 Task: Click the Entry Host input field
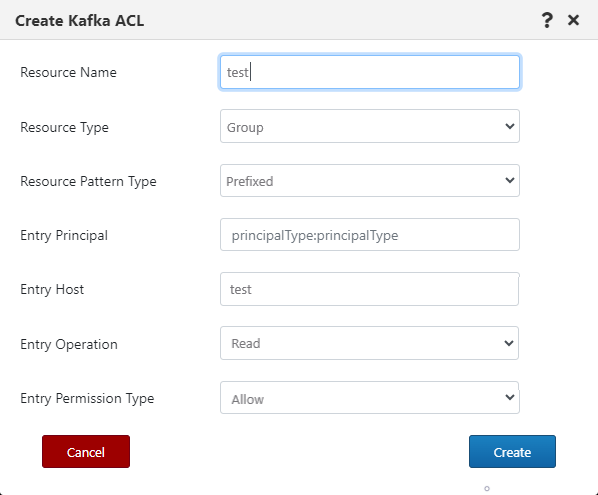point(369,289)
